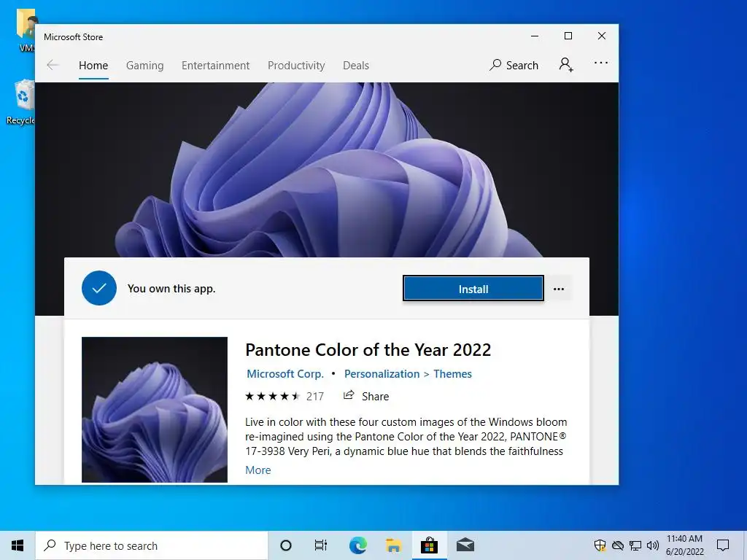Click the volume speaker tray icon
This screenshot has width=747, height=560.
pyautogui.click(x=653, y=545)
